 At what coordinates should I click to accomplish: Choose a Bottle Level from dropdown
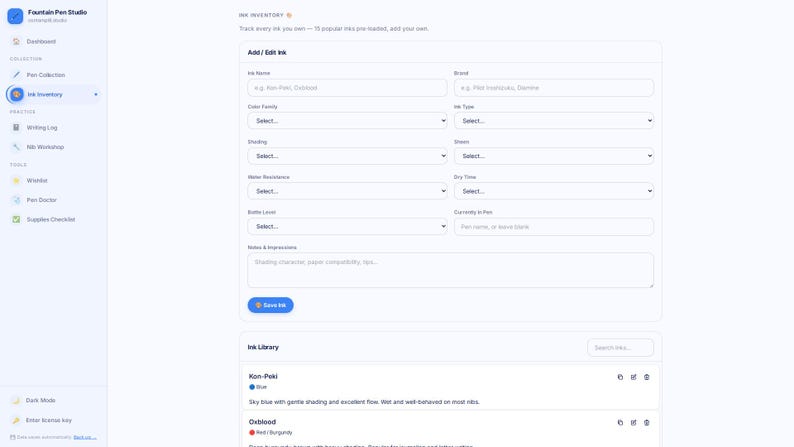point(347,226)
